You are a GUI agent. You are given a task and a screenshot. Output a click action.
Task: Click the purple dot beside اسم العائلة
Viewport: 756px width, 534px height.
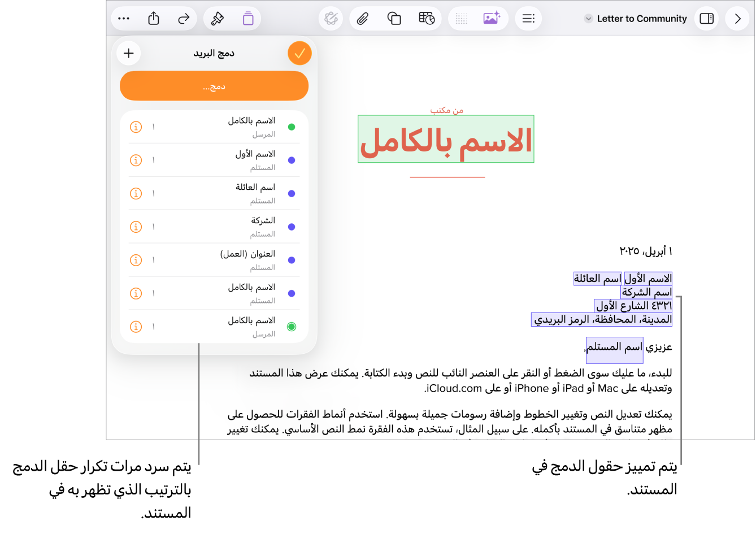coord(292,193)
